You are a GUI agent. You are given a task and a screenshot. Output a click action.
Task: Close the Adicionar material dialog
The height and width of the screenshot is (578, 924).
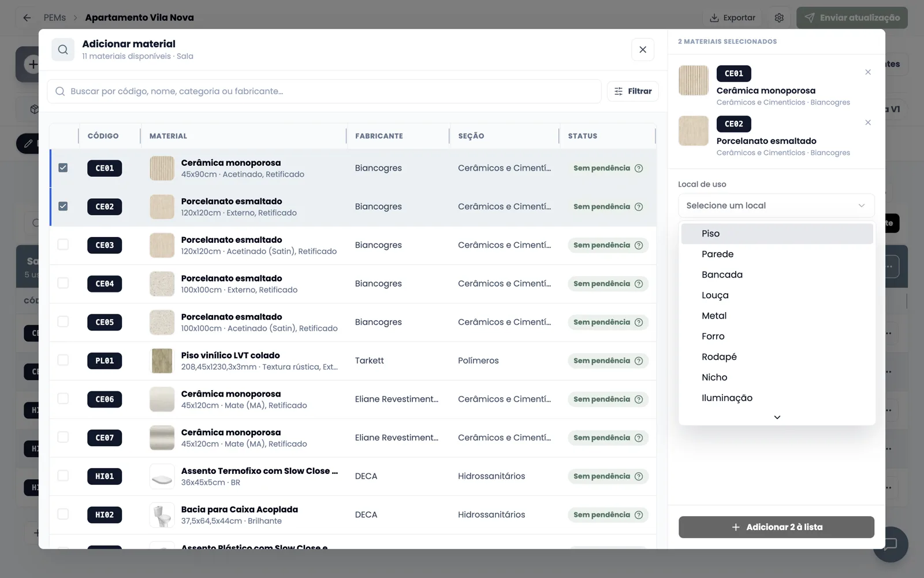[643, 50]
